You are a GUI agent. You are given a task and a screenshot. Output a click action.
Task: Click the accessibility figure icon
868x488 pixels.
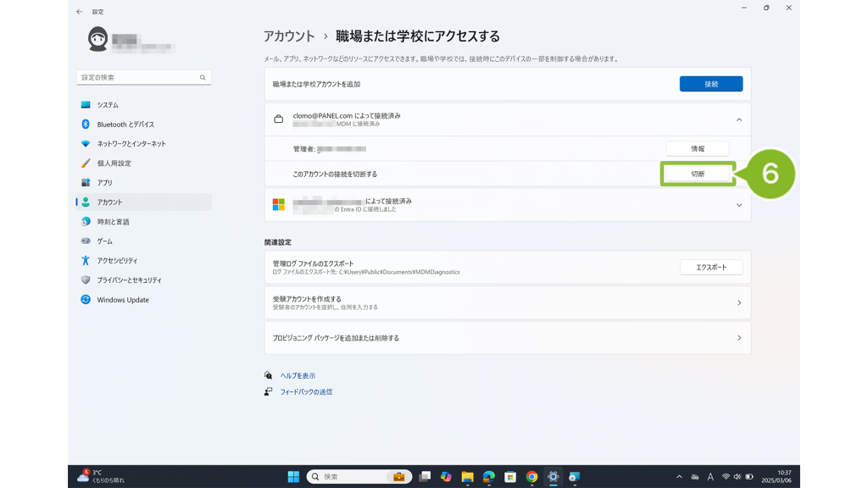(86, 261)
